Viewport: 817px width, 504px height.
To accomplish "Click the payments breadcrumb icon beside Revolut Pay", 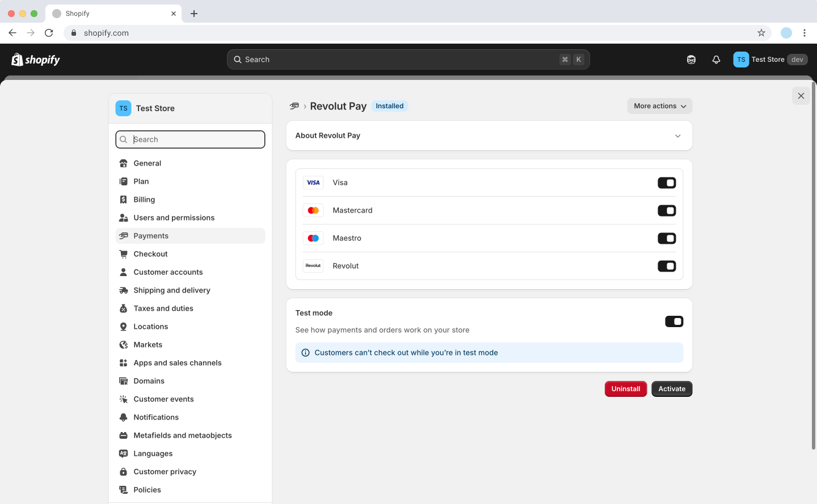I will [294, 106].
